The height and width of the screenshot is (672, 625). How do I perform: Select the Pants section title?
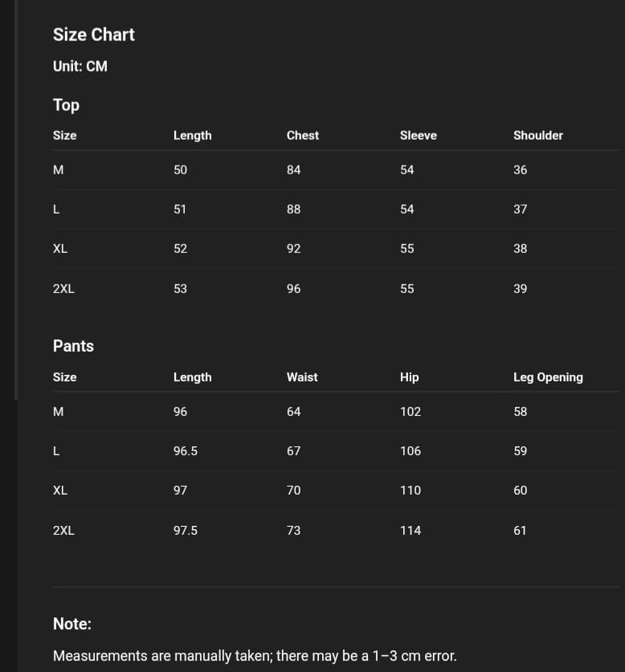tap(73, 346)
